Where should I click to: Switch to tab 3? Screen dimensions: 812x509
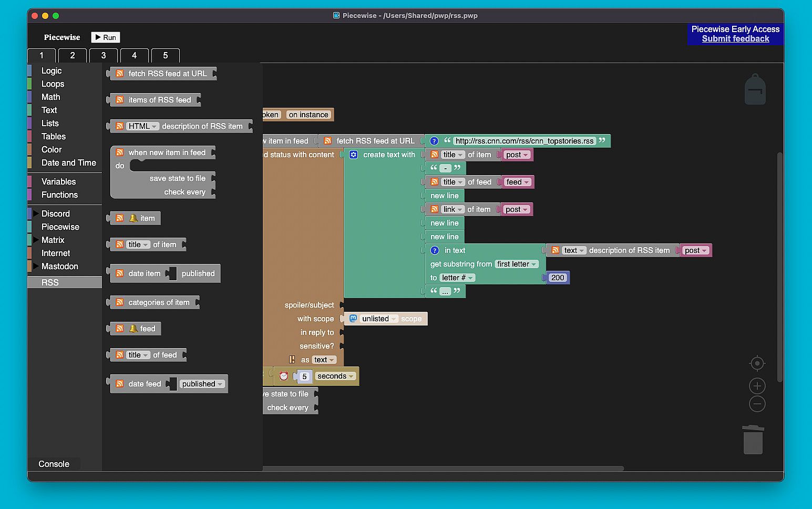pos(103,55)
